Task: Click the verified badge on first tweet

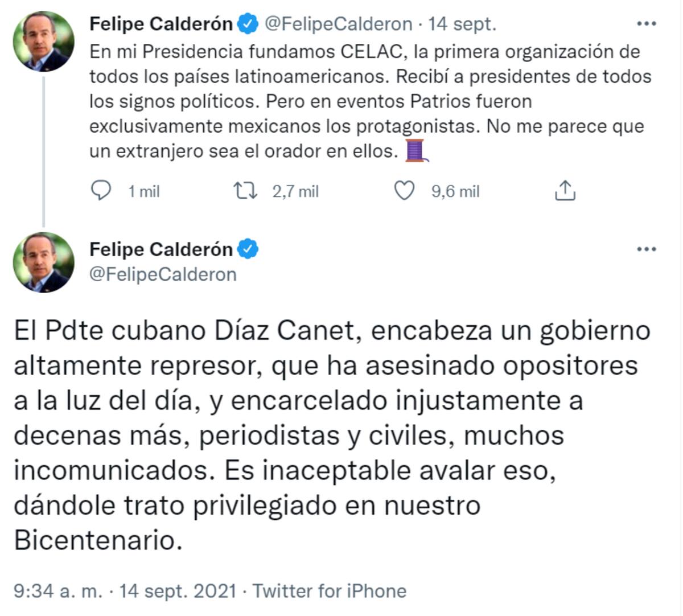Action: click(x=248, y=24)
